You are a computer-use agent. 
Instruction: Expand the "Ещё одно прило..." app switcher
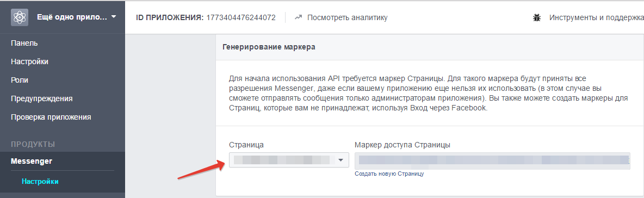76,17
